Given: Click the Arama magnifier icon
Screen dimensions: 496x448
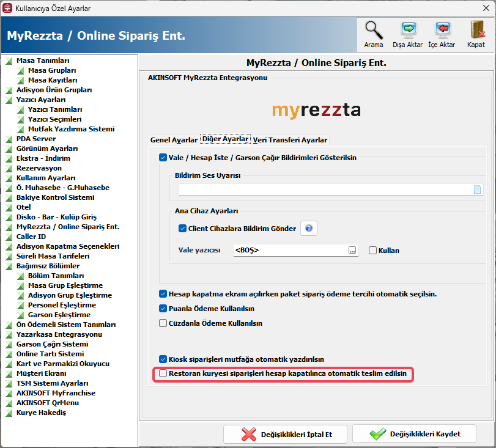Looking at the screenshot, I should (374, 31).
